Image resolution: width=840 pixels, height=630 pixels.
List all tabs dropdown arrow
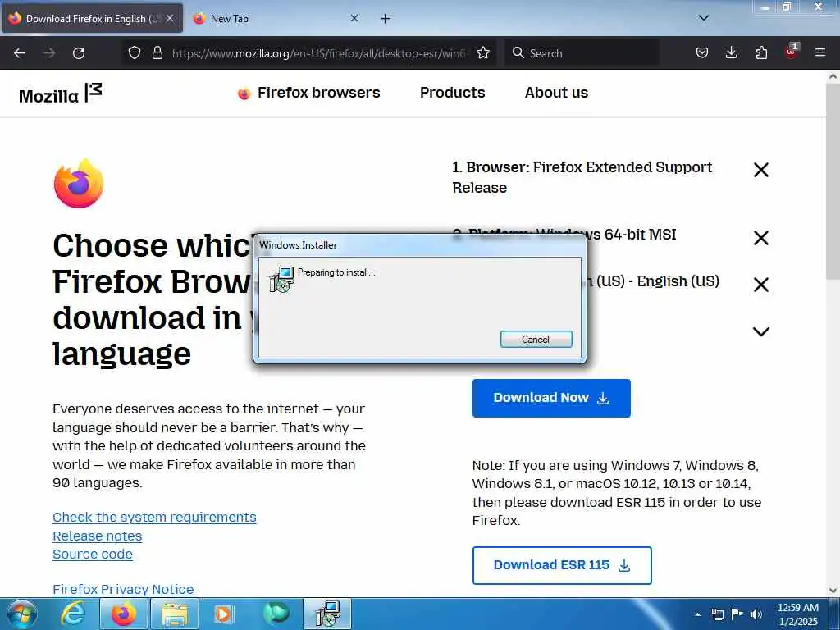pos(703,18)
